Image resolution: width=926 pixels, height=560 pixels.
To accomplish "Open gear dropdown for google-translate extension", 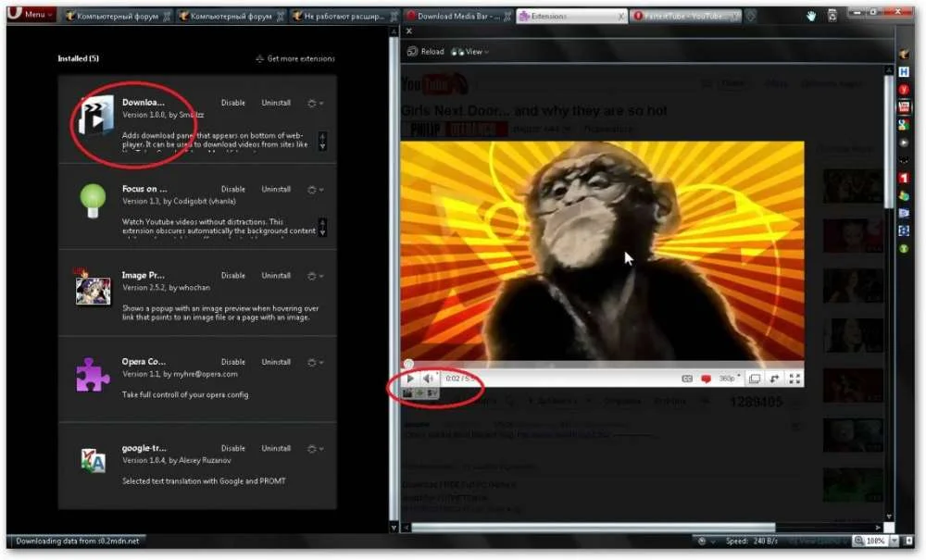I will [x=315, y=449].
